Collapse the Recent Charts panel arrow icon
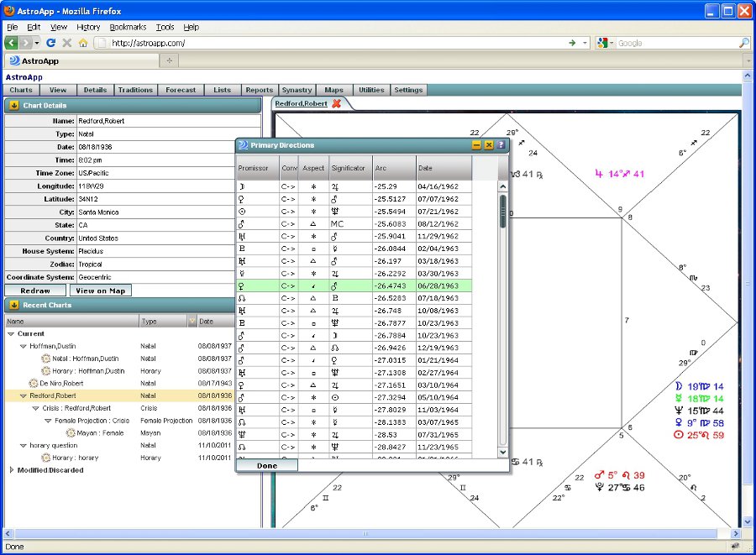 (x=14, y=305)
